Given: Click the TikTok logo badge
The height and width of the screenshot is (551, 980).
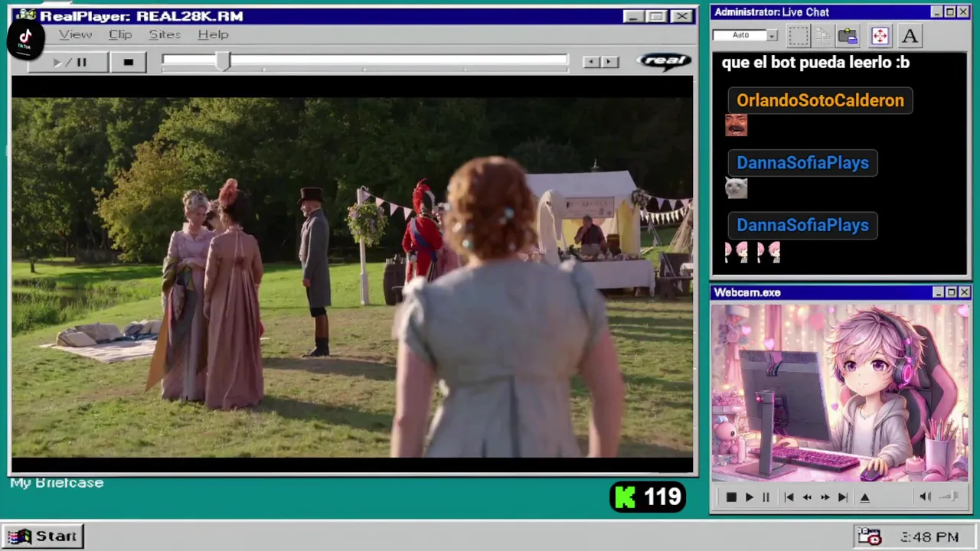Looking at the screenshot, I should tap(25, 38).
